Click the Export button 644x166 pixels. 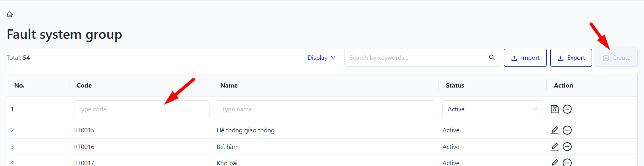[x=571, y=58]
